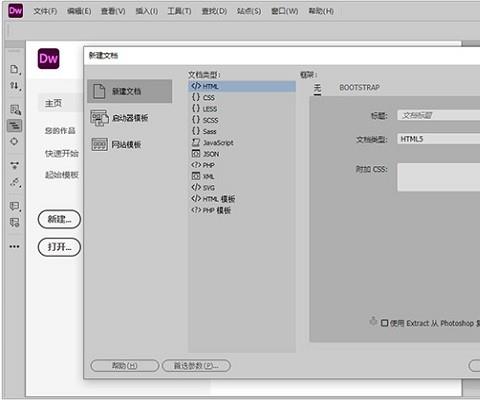Open the Open Documents toolbar icon
Image resolution: width=480 pixels, height=400 pixels.
coord(15,69)
